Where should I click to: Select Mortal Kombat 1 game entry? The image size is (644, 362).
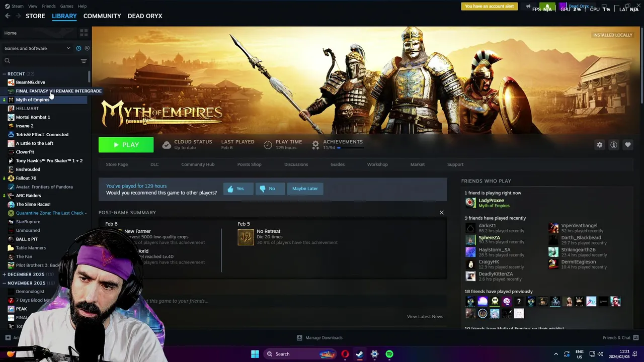[33, 117]
